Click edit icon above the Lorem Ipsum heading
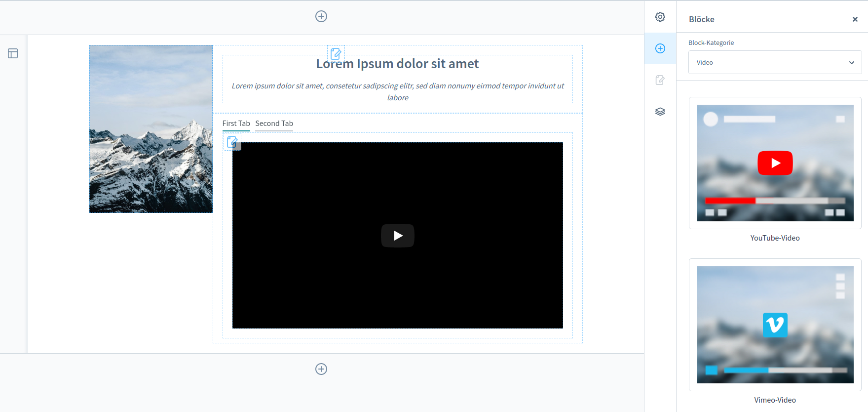Viewport: 868px width, 412px height. (x=336, y=53)
